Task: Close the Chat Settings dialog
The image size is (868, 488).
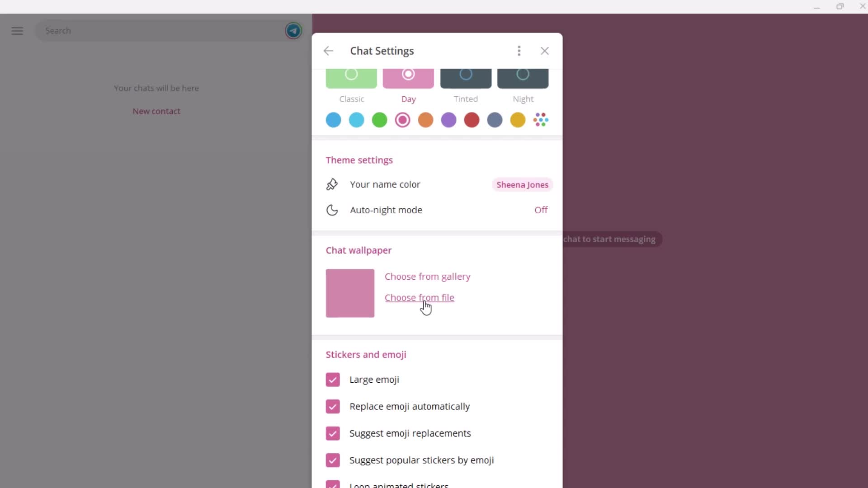Action: (545, 51)
